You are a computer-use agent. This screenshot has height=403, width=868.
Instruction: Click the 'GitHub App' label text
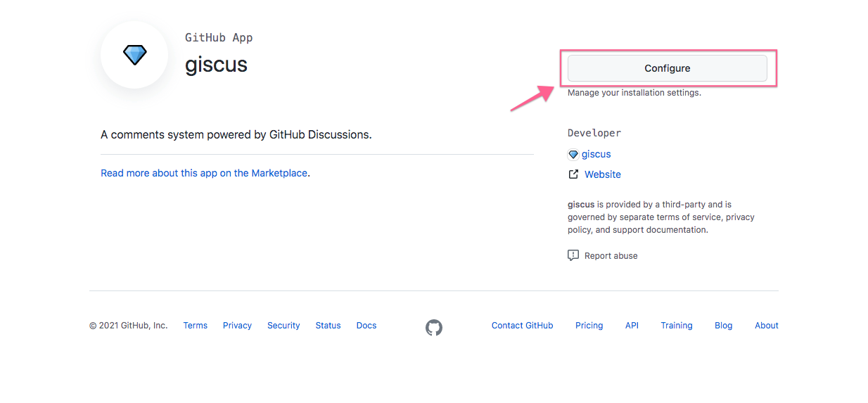pos(219,38)
